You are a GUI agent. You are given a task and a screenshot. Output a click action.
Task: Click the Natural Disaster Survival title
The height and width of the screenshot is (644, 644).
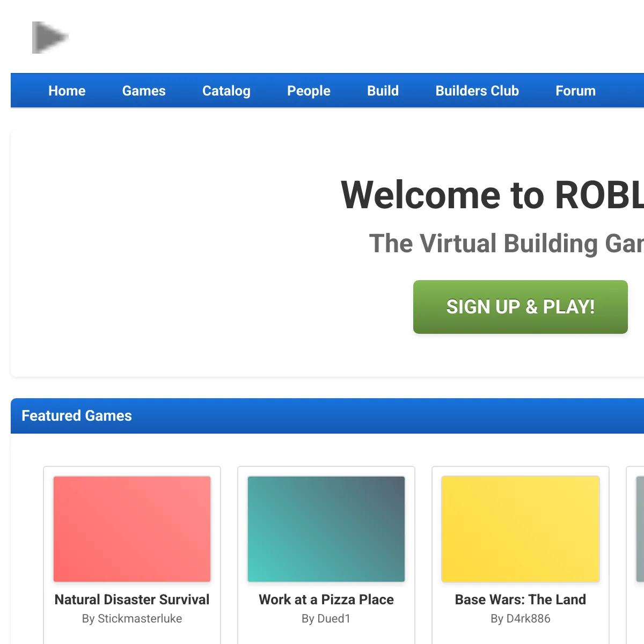point(132,599)
